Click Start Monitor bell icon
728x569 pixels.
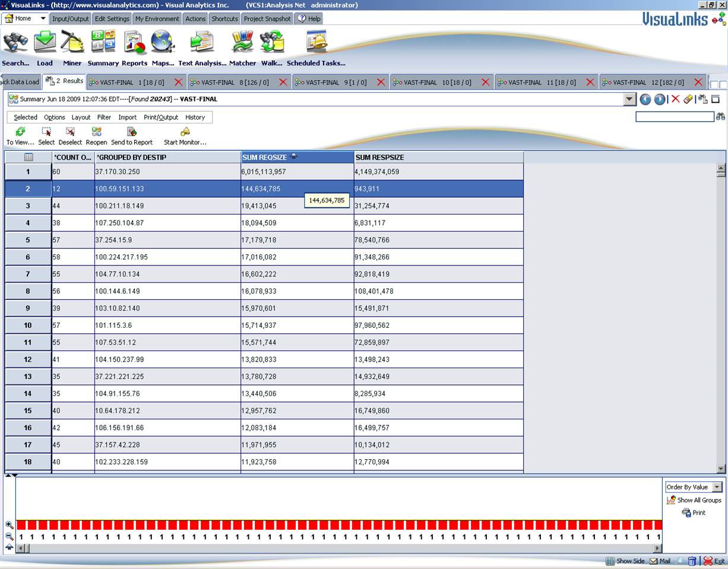pos(185,132)
